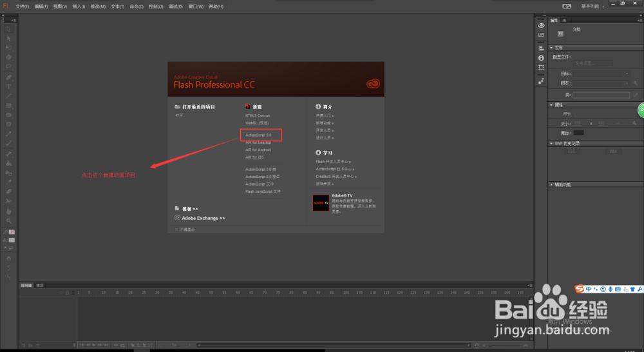
Task: Select the PolyStar tool
Action: click(8, 124)
